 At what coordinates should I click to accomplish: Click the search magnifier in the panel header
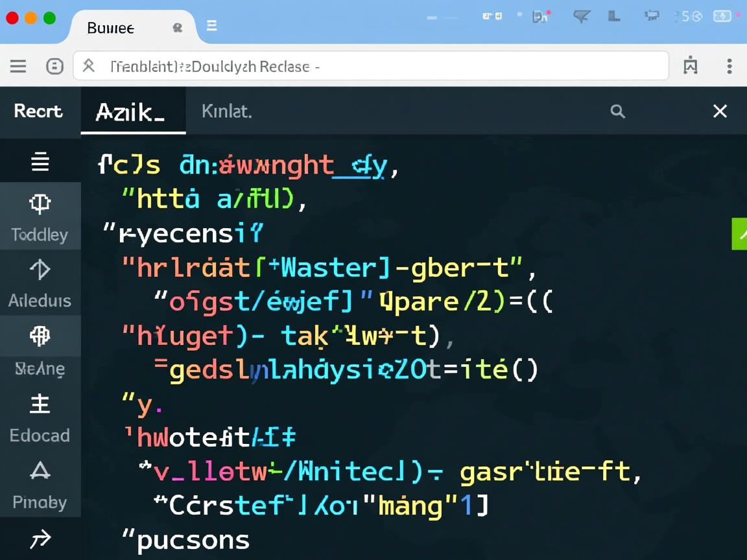click(617, 111)
